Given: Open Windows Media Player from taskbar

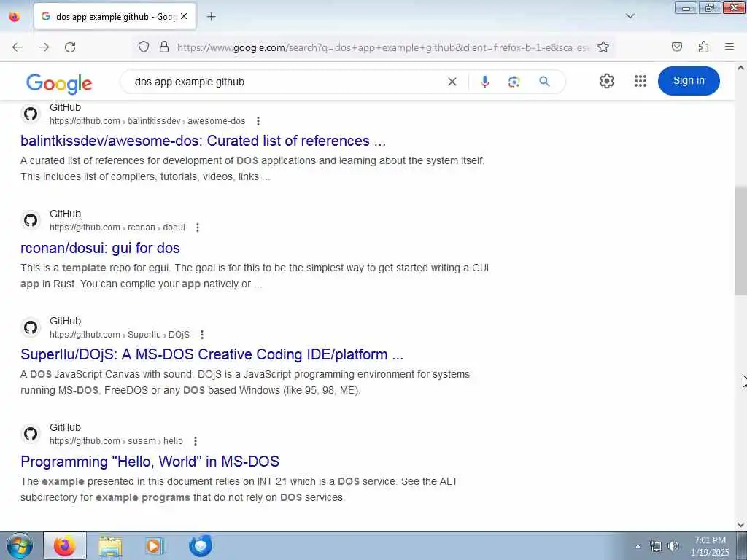Looking at the screenshot, I should 155,545.
